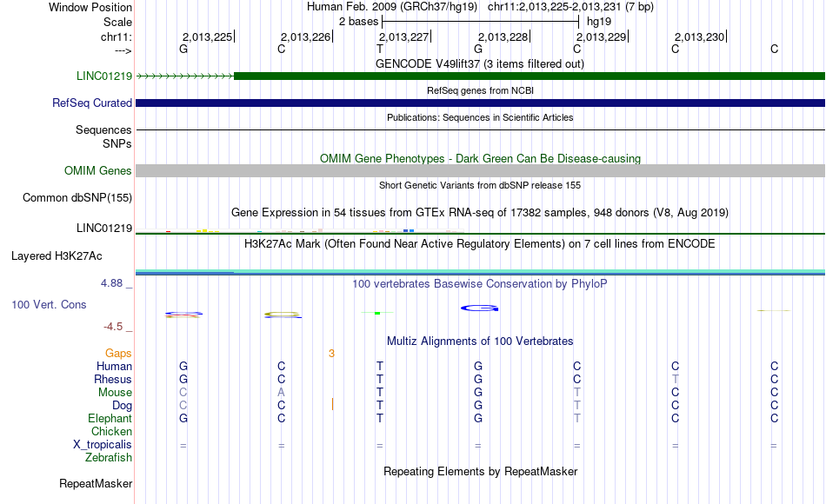The height and width of the screenshot is (504, 826).
Task: Select the Human species row label
Action: click(114, 366)
